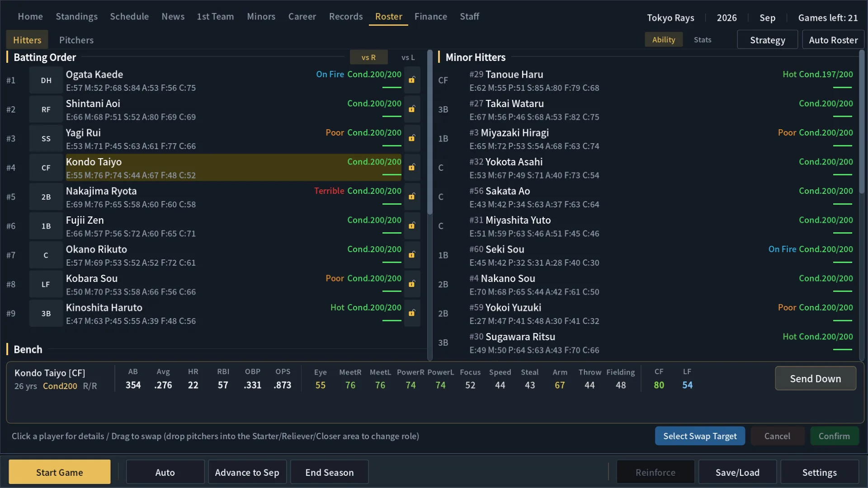Image resolution: width=868 pixels, height=488 pixels.
Task: Open the Pitchers tab
Action: tap(76, 40)
